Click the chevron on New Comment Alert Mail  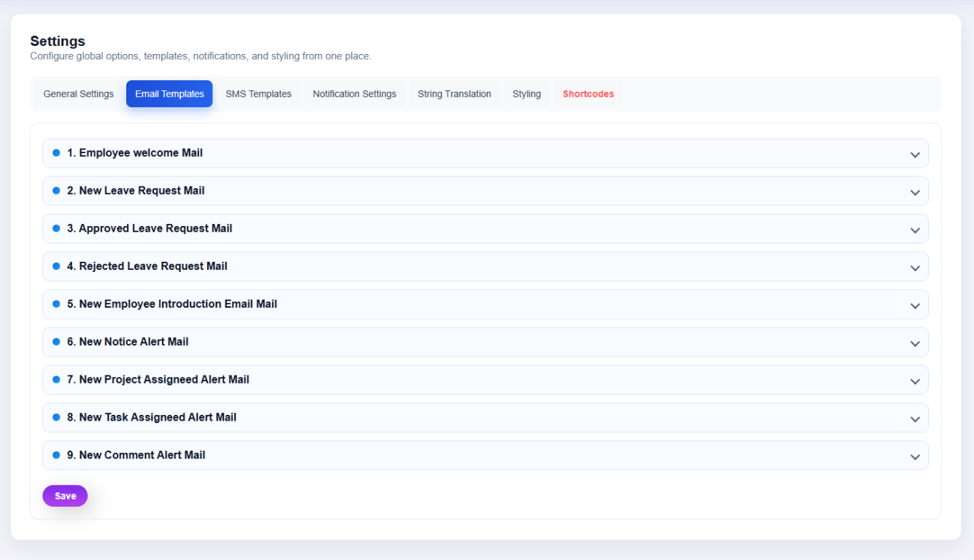[915, 457]
